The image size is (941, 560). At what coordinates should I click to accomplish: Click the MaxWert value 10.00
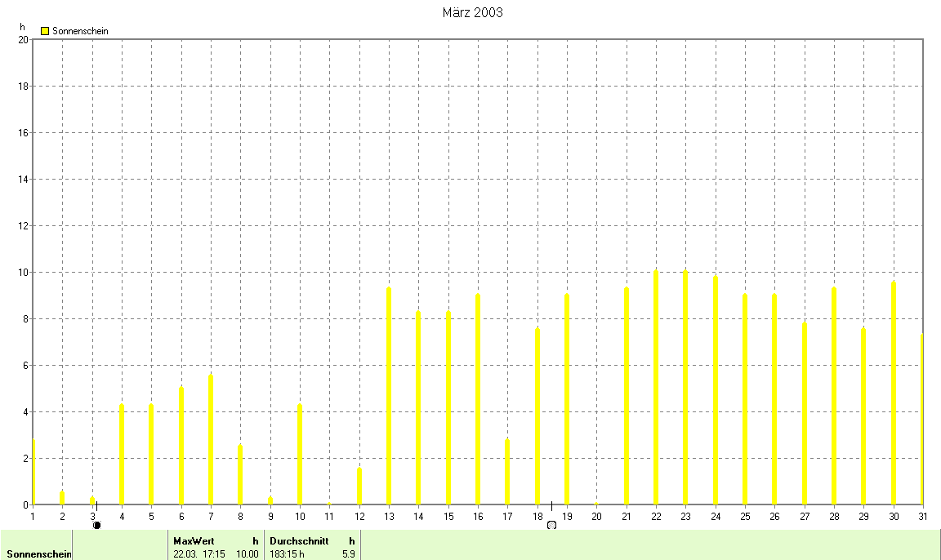point(248,554)
